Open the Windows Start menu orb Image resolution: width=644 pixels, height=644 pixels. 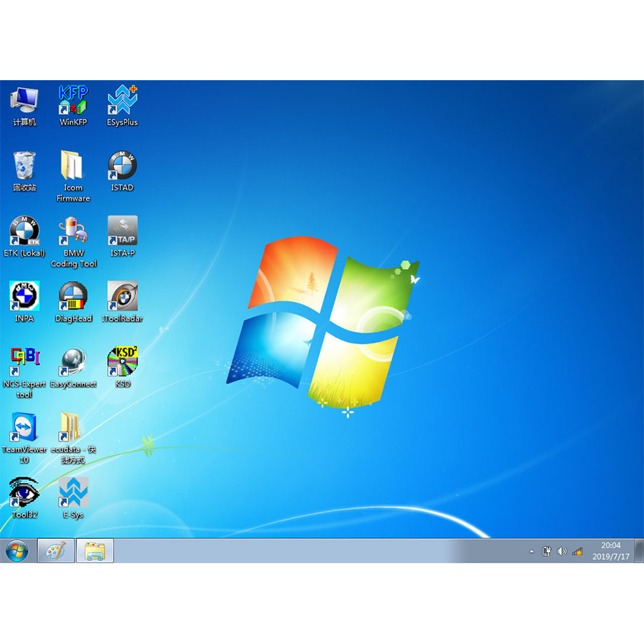tap(17, 551)
